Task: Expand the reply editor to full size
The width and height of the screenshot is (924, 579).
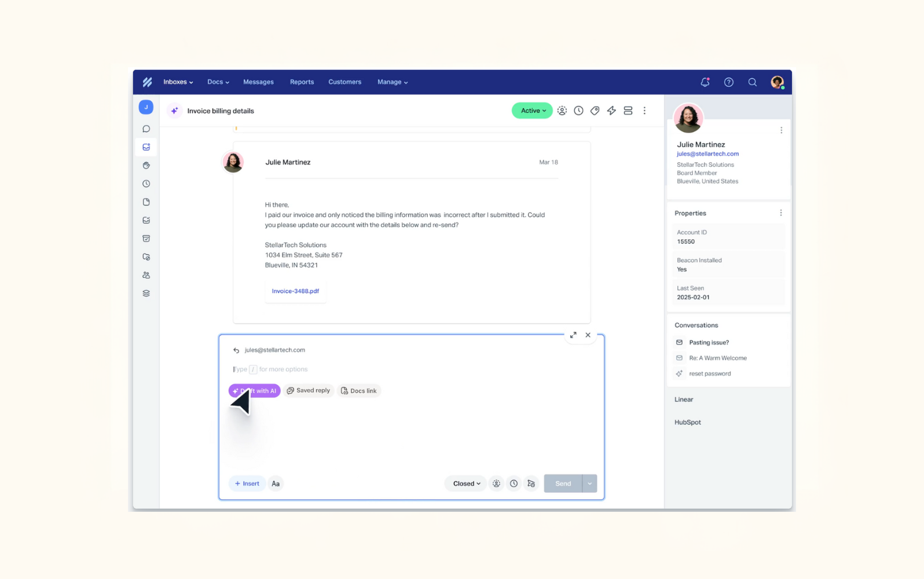Action: (573, 335)
